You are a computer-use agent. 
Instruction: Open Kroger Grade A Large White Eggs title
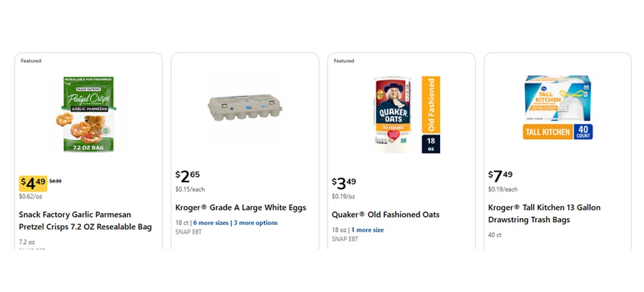[x=240, y=207]
